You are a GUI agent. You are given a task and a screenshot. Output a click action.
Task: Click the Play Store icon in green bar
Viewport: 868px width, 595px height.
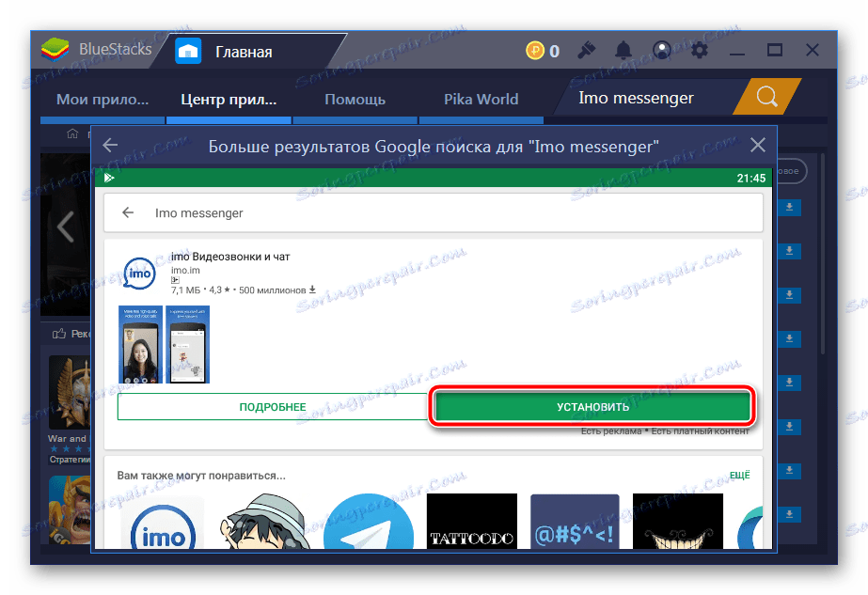click(109, 178)
